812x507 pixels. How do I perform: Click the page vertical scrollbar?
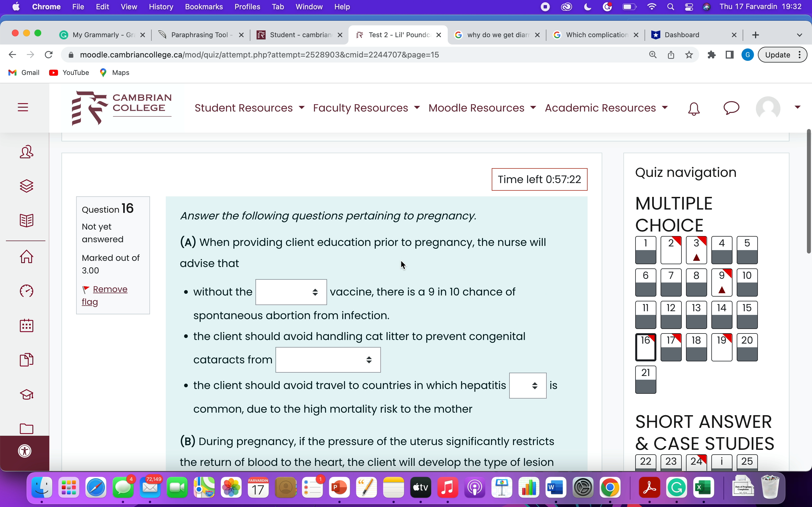[809, 191]
